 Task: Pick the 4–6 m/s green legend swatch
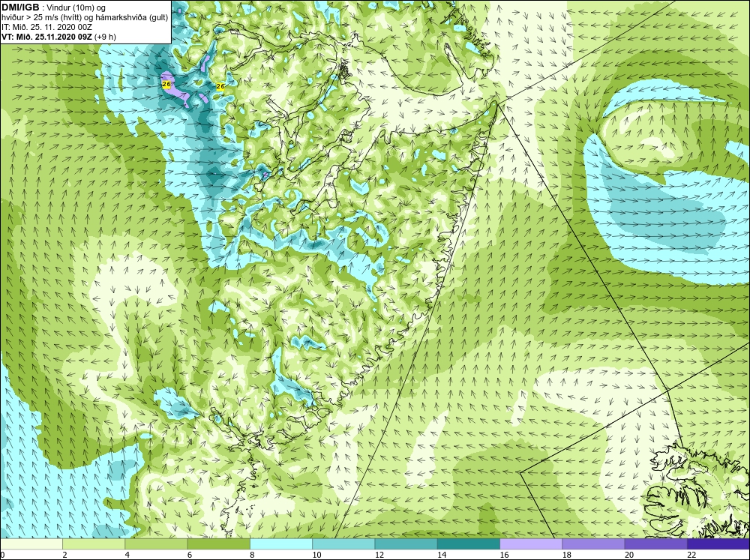(157, 544)
